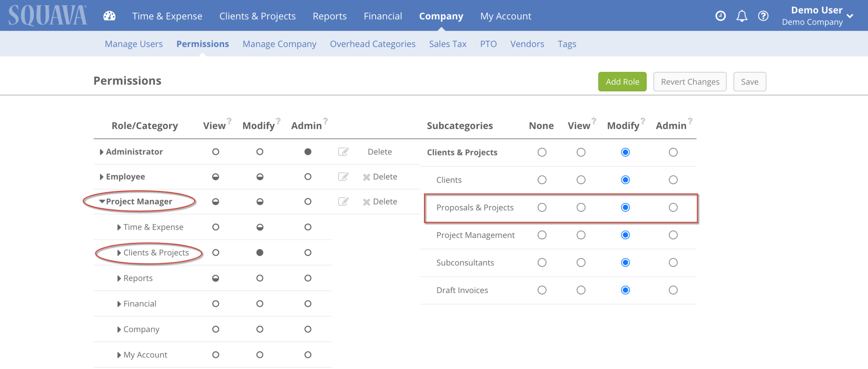Image resolution: width=868 pixels, height=369 pixels.
Task: Edit the Administrator role name icon
Action: (x=343, y=152)
